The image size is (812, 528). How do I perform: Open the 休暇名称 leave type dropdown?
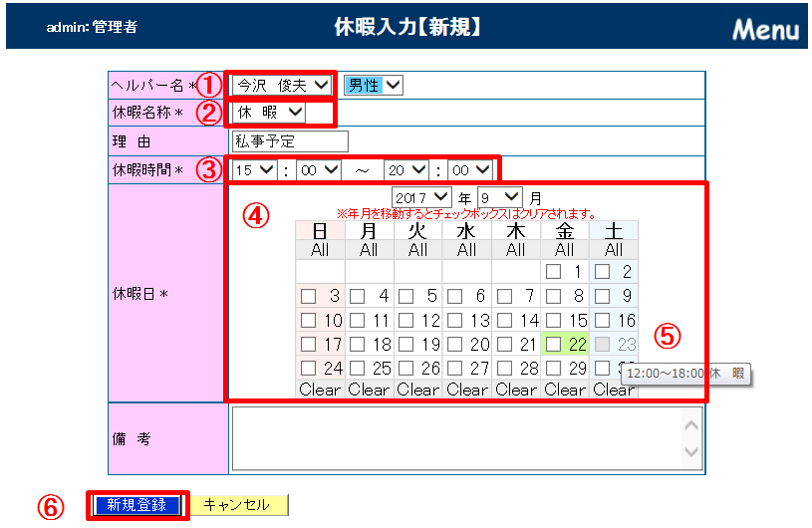[269, 112]
